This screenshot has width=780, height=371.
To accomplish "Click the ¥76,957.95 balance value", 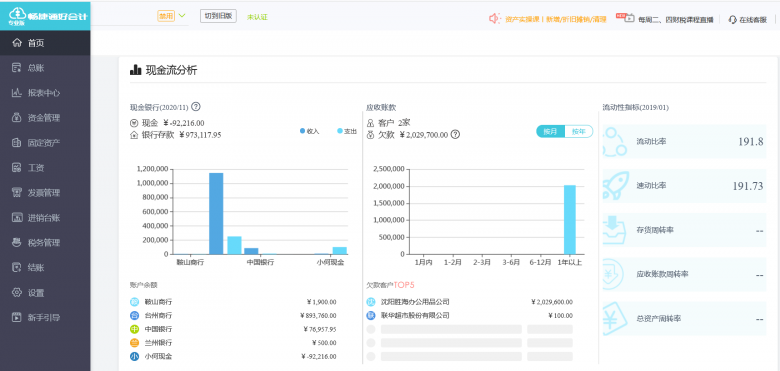I will click(320, 329).
